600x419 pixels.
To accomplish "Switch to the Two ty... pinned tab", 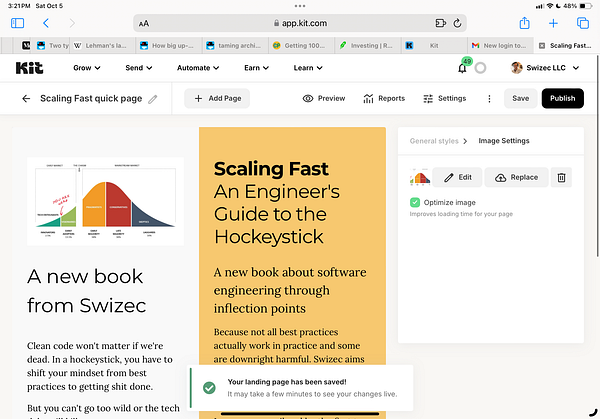I will pyautogui.click(x=53, y=46).
